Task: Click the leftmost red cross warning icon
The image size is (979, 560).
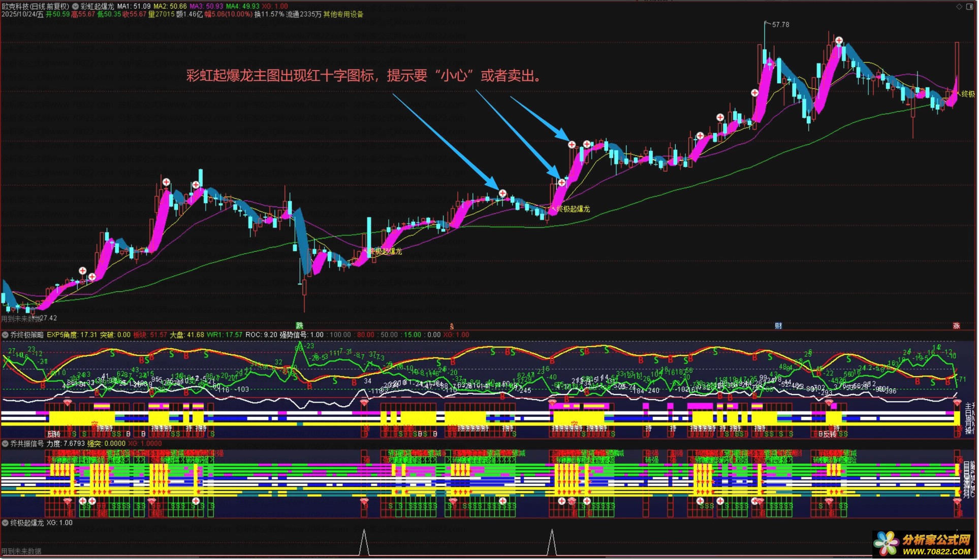Action: [83, 271]
